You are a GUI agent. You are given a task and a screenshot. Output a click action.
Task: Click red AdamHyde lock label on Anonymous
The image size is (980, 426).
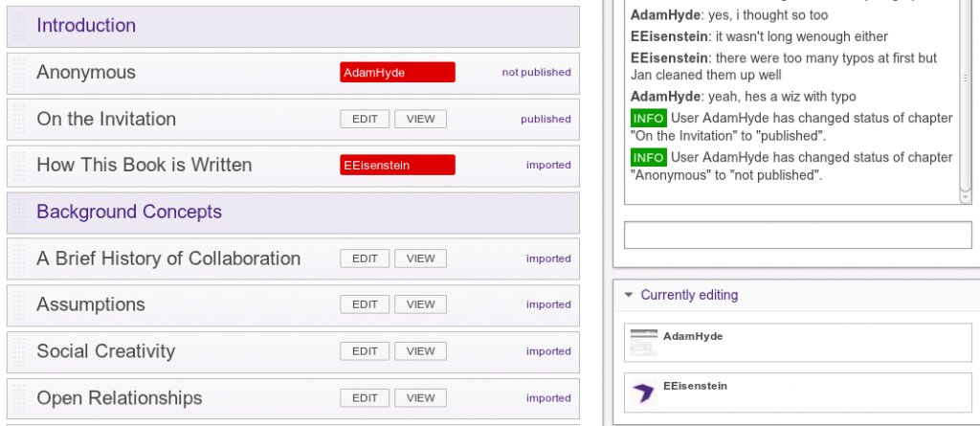(x=397, y=73)
